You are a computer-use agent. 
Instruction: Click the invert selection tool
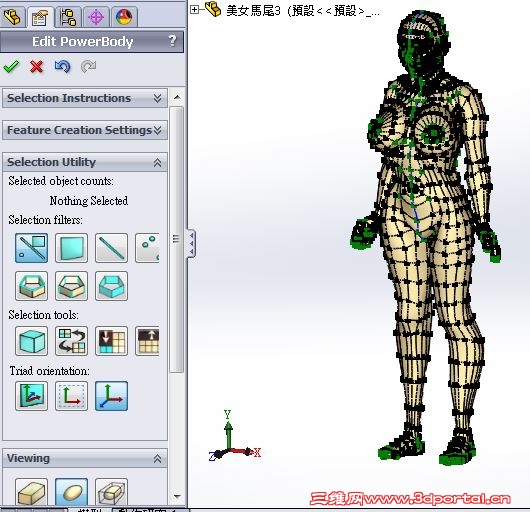pos(71,341)
